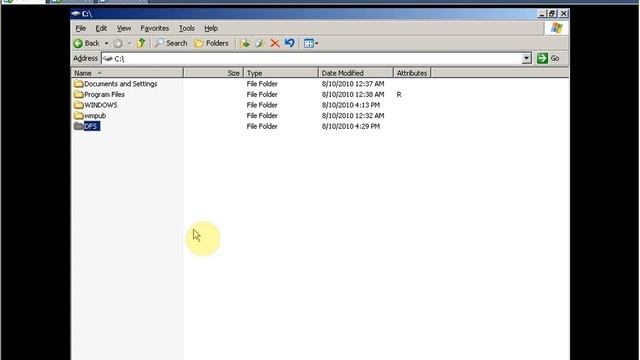Sort by Attributes column header

pos(412,73)
